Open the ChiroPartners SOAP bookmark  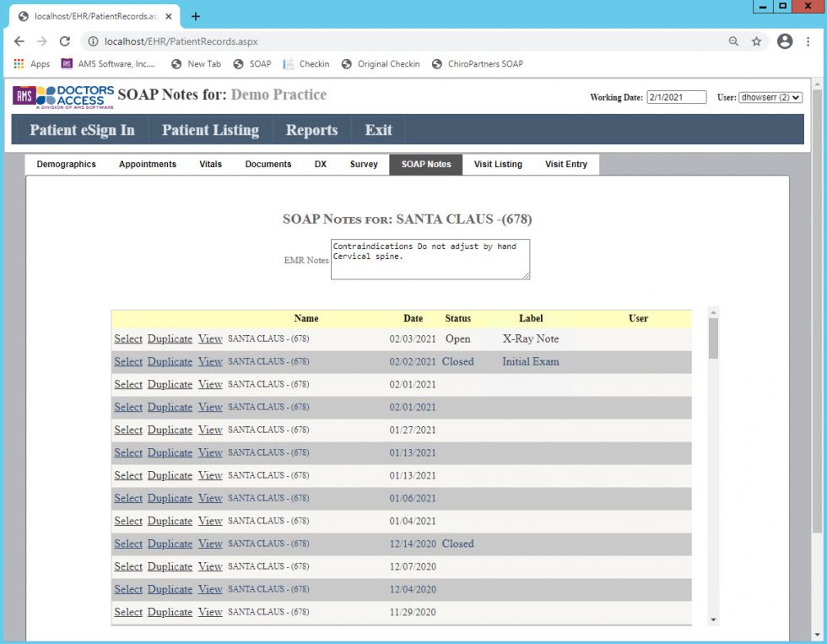478,64
